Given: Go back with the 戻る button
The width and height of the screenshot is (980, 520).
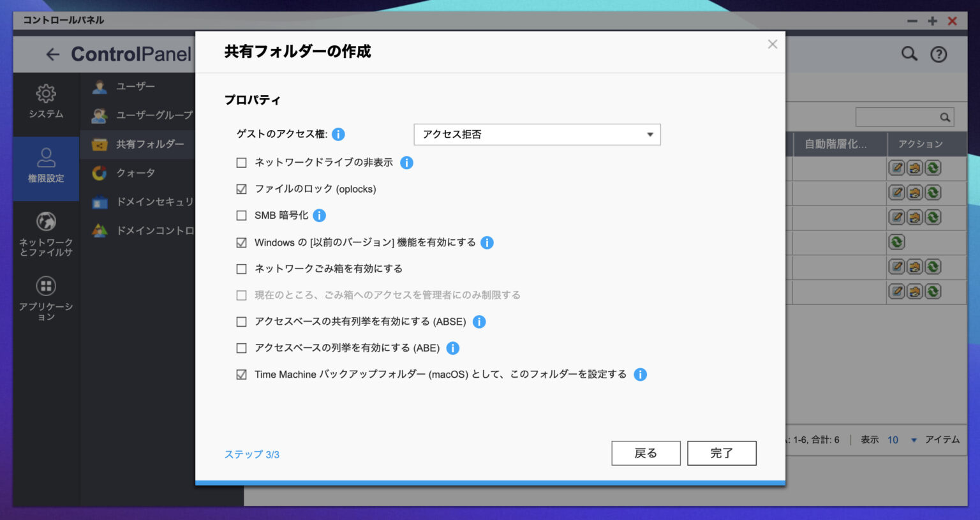Looking at the screenshot, I should pos(646,453).
